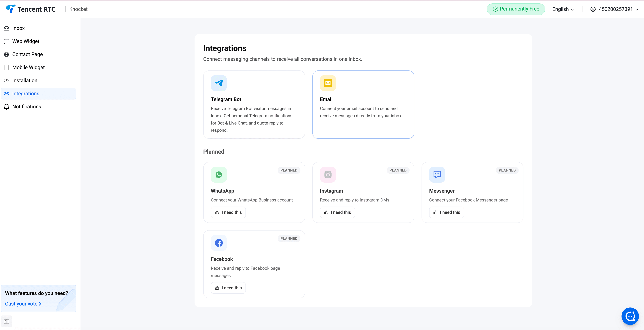This screenshot has width=644, height=330.
Task: Click the Permanently Free badge
Action: 516,9
